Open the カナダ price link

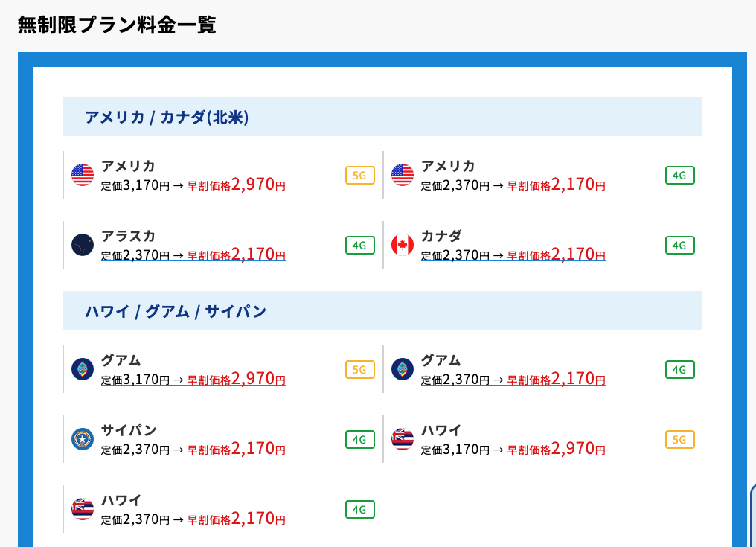click(513, 255)
